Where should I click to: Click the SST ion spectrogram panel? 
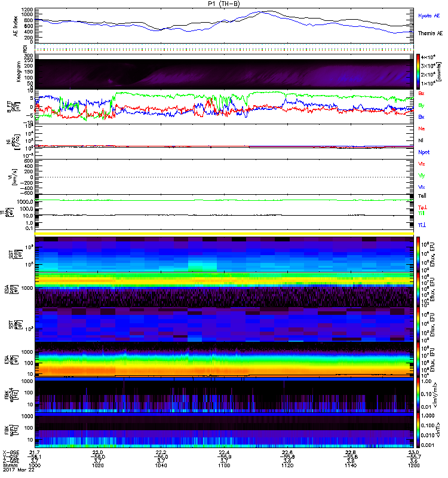224,255
